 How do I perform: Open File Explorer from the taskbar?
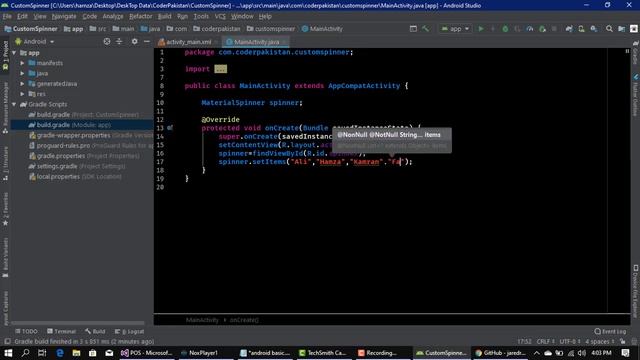pyautogui.click(x=76, y=353)
